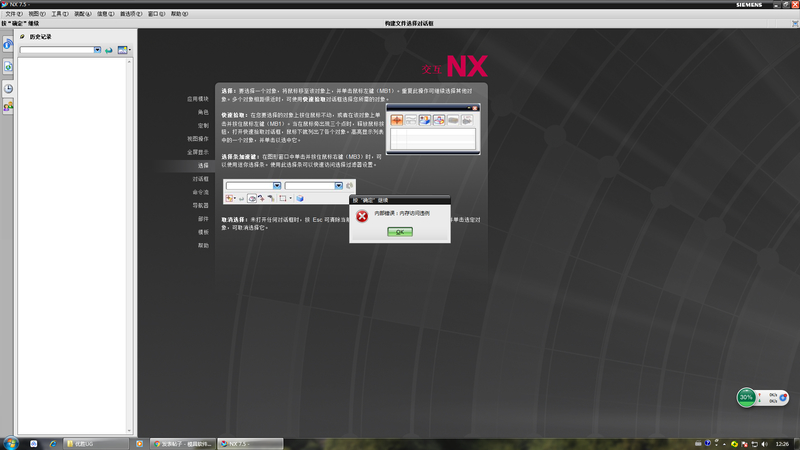Open the 帮助 topic in welcome page list
This screenshot has height=450, width=800.
(203, 245)
